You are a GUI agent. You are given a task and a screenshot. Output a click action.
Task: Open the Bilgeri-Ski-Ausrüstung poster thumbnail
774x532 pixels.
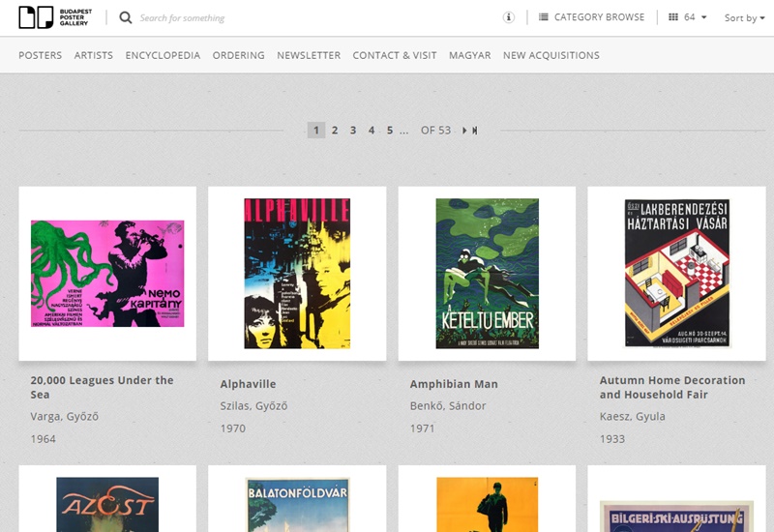tap(676, 517)
